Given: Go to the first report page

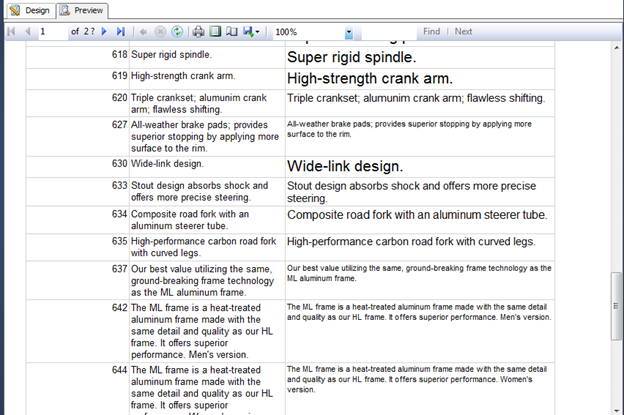Looking at the screenshot, I should tap(11, 31).
